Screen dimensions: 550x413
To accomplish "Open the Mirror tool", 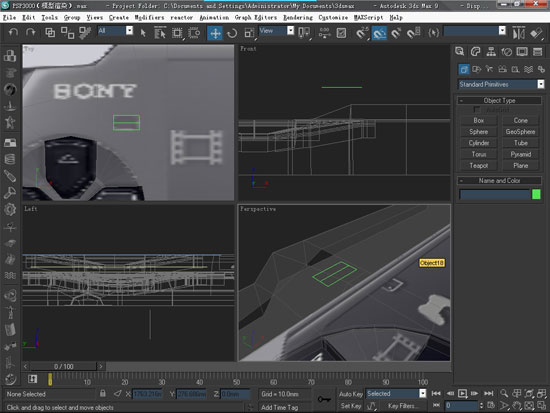I will coord(518,33).
